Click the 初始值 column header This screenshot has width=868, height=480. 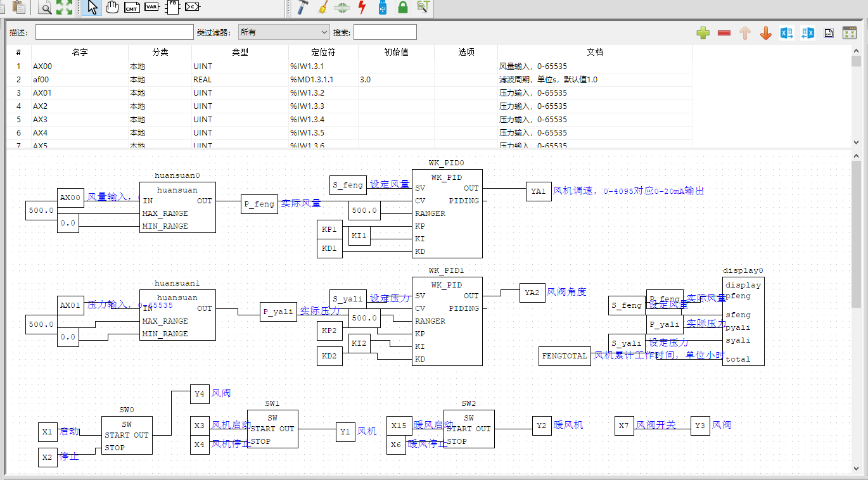[x=396, y=53]
